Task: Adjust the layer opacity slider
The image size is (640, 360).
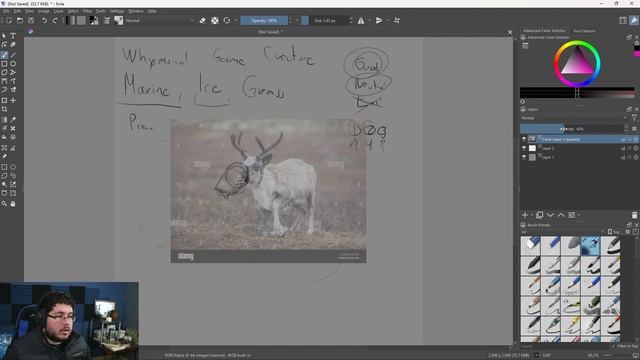Action: 571,129
